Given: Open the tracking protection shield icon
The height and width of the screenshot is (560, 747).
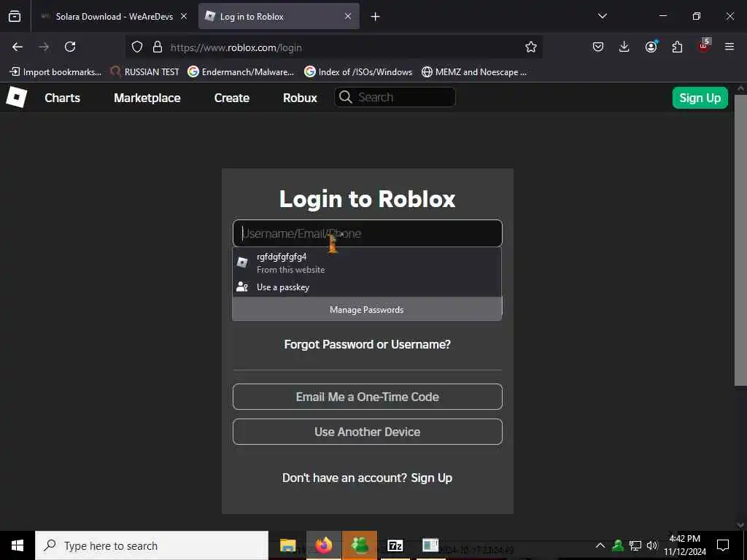Looking at the screenshot, I should click(137, 47).
